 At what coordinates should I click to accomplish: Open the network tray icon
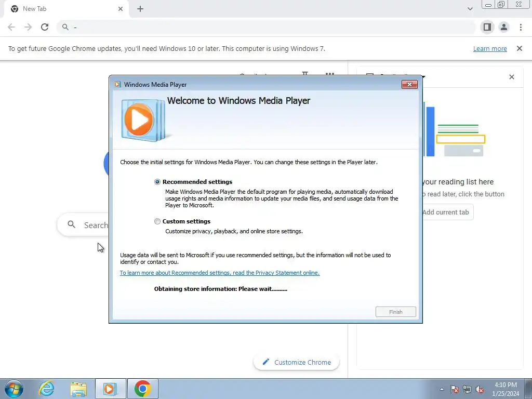tap(467, 389)
